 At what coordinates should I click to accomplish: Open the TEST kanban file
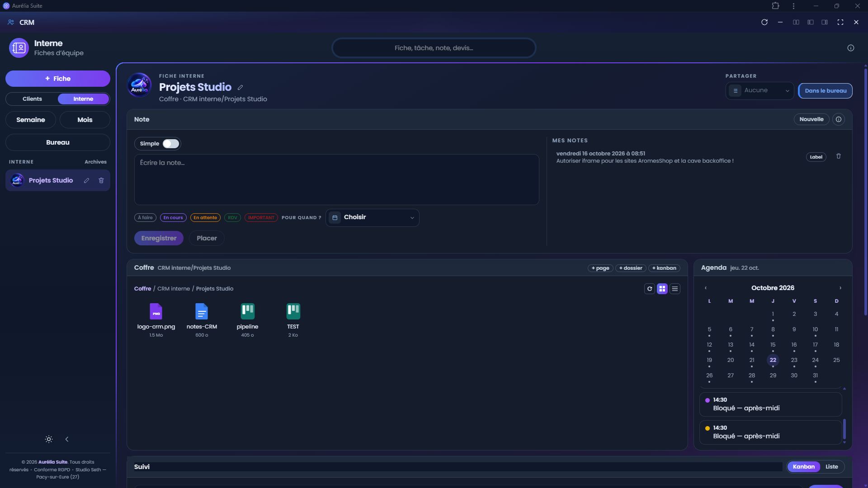point(293,320)
